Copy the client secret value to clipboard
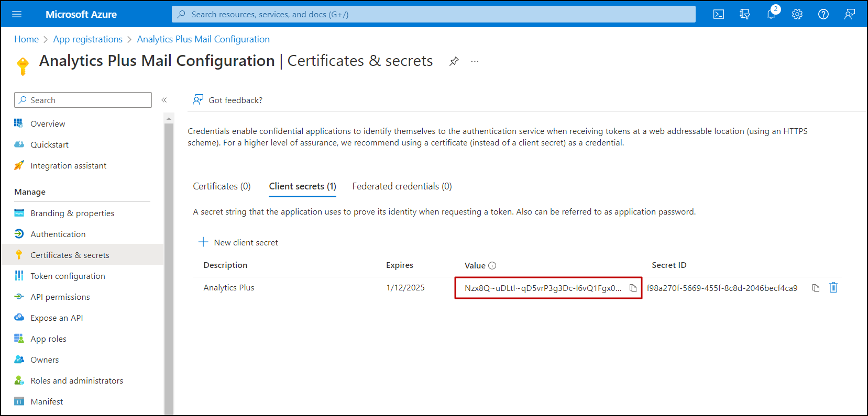Viewport: 868px width, 416px height. 633,288
